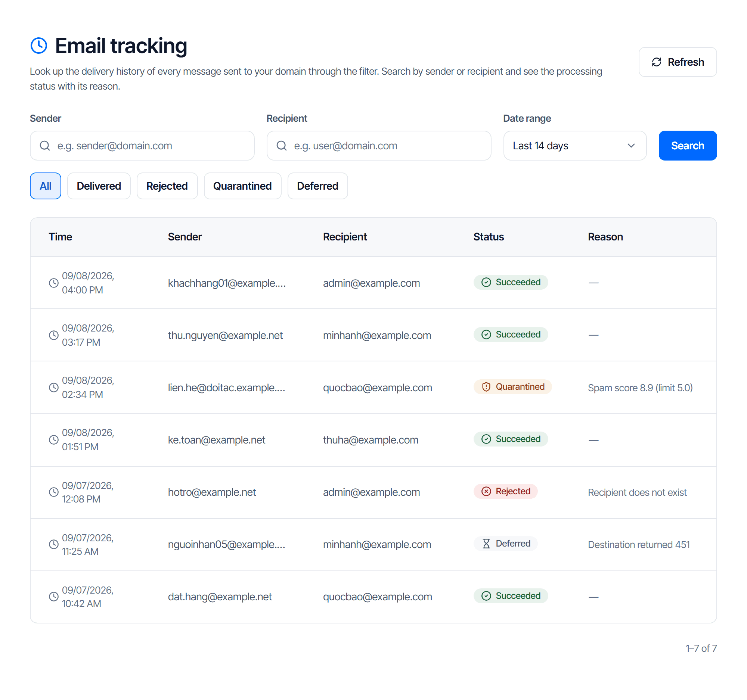The width and height of the screenshot is (747, 700).
Task: Click time '09/07/2026, 10:42 AM'
Action: click(x=87, y=596)
